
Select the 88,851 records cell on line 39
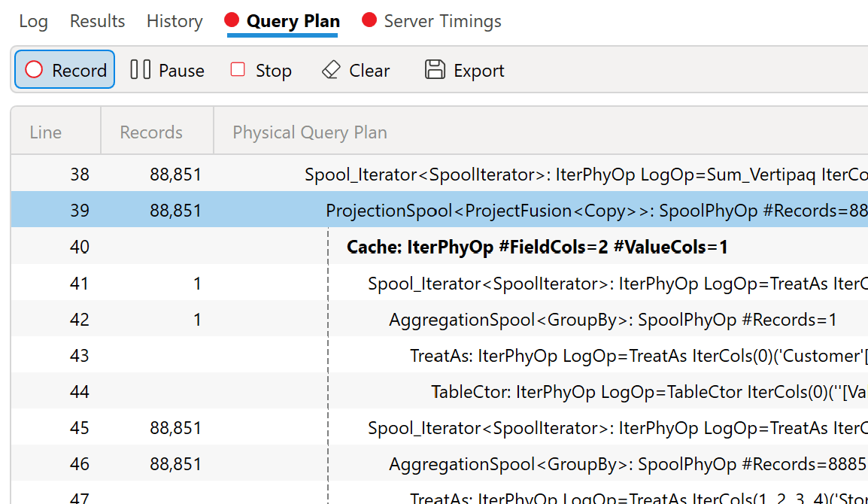175,211
